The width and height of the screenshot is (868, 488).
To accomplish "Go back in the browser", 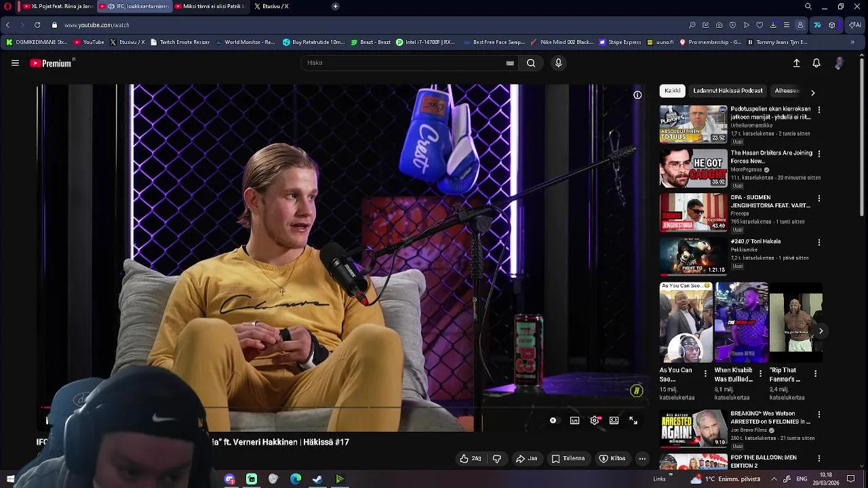I will point(7,25).
